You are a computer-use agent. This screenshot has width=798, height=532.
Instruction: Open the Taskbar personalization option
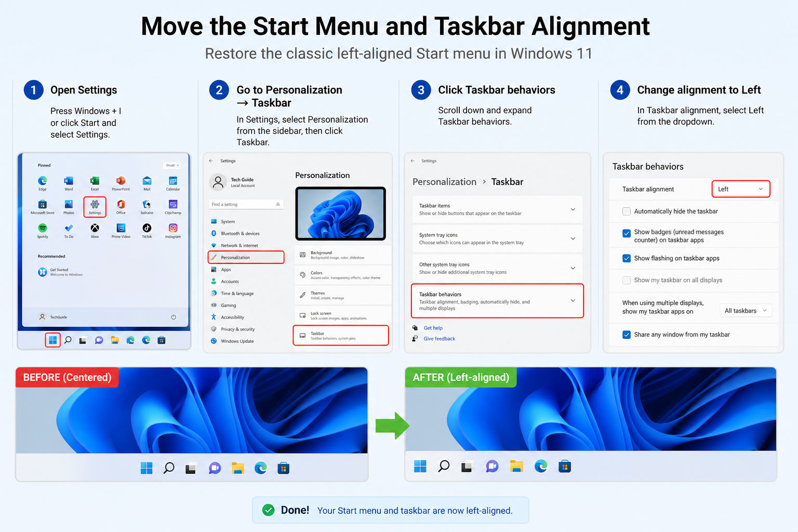tap(341, 336)
